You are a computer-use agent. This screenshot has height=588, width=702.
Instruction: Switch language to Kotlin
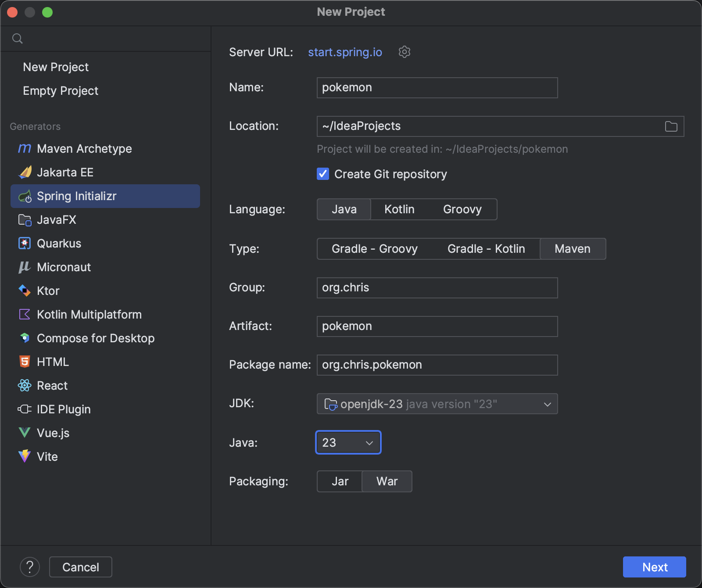399,209
